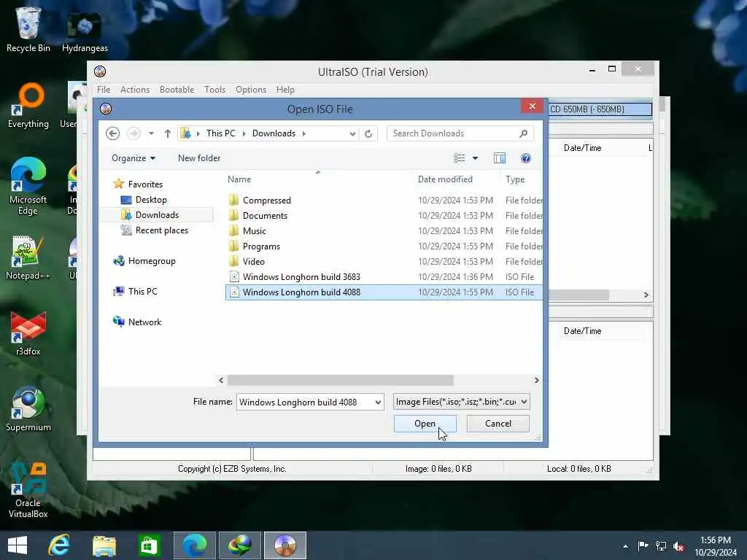Open the Help menu
The image size is (747, 560).
click(285, 90)
